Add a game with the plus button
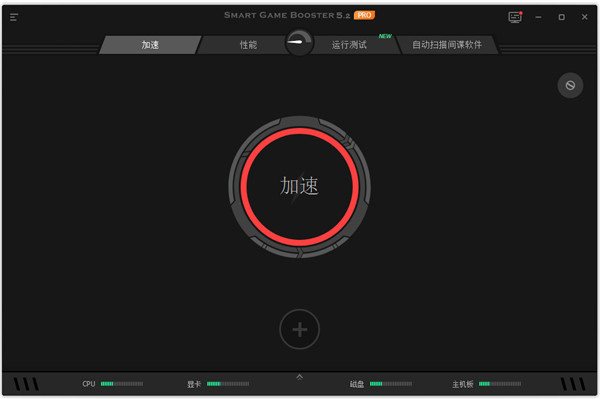 pyautogui.click(x=300, y=329)
